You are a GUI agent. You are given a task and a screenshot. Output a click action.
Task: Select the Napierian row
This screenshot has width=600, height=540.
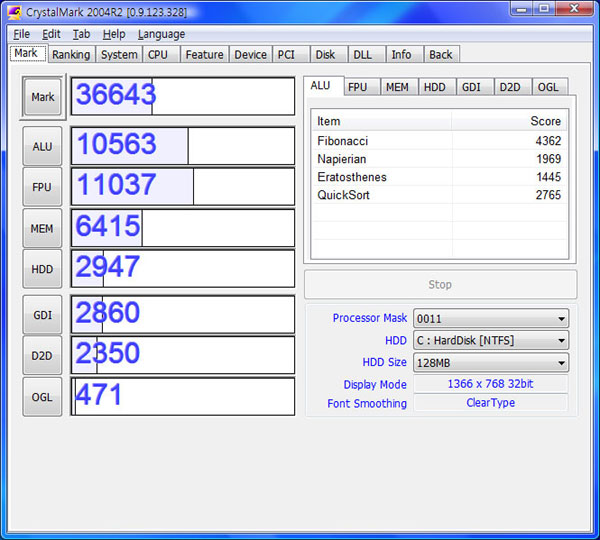[x=439, y=159]
